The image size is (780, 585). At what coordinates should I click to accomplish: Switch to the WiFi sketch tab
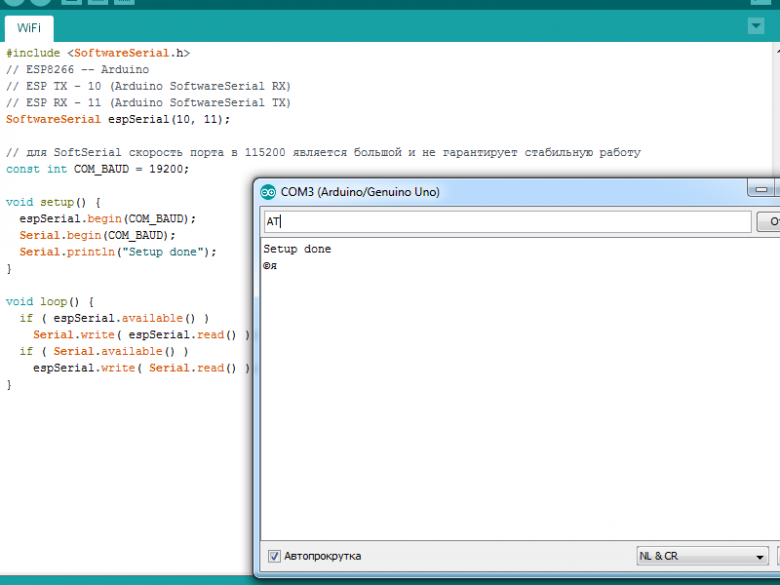tap(29, 28)
